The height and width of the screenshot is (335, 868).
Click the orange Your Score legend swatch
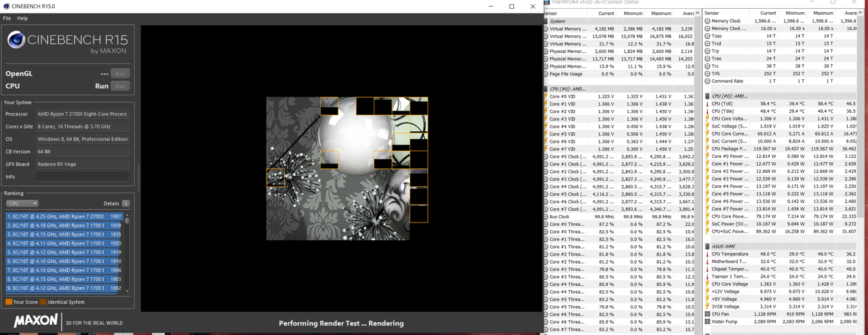(9, 302)
